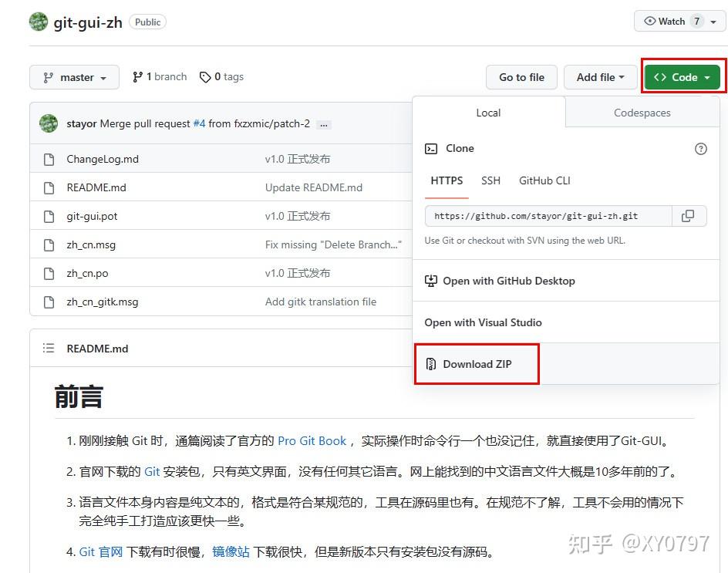Switch to the Codespaces tab
This screenshot has height=573, width=728.
(x=642, y=113)
